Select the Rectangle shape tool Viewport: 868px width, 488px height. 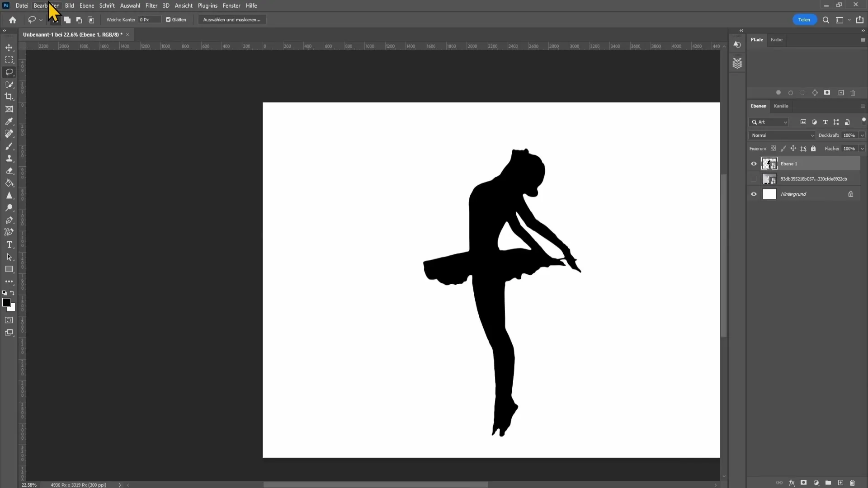pyautogui.click(x=9, y=269)
